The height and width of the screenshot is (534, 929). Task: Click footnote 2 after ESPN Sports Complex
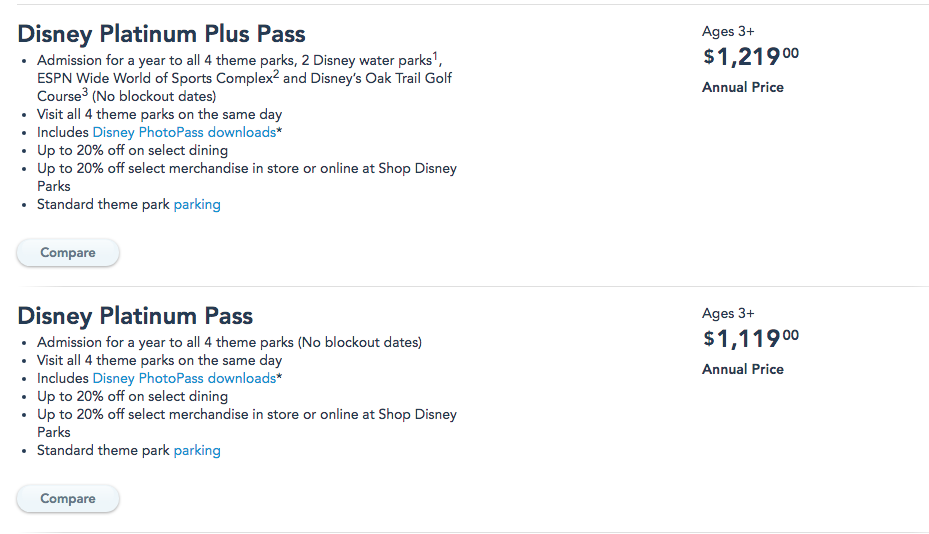275,74
